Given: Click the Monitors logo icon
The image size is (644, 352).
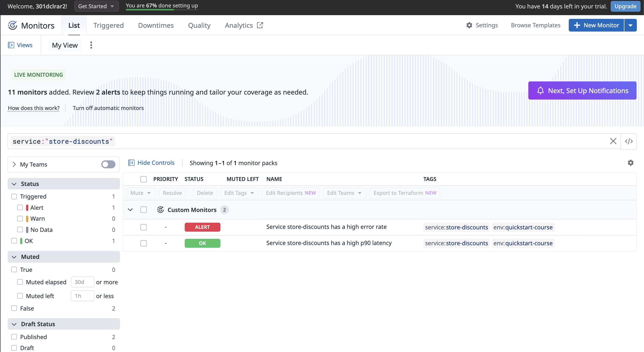Looking at the screenshot, I should [x=12, y=25].
